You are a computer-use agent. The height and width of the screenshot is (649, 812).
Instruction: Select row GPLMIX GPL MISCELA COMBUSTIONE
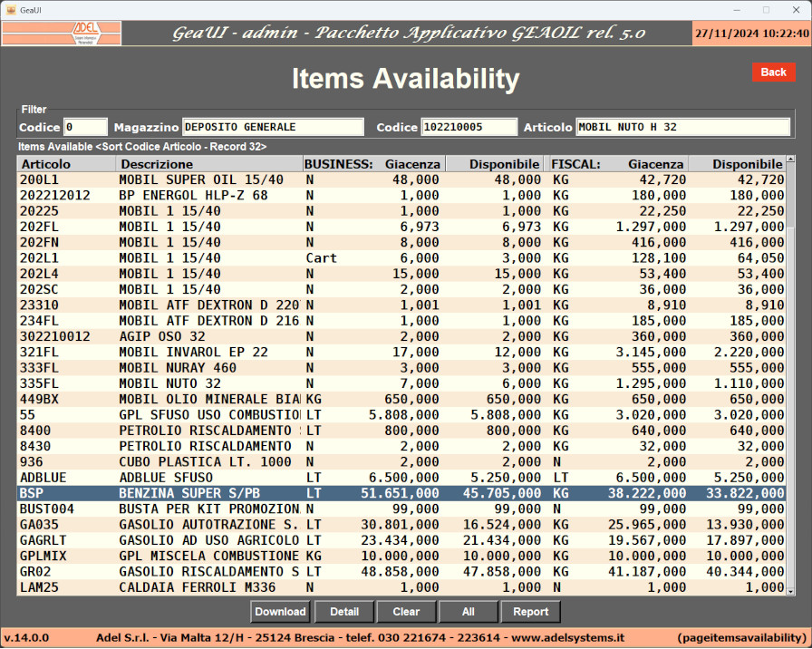click(x=401, y=556)
